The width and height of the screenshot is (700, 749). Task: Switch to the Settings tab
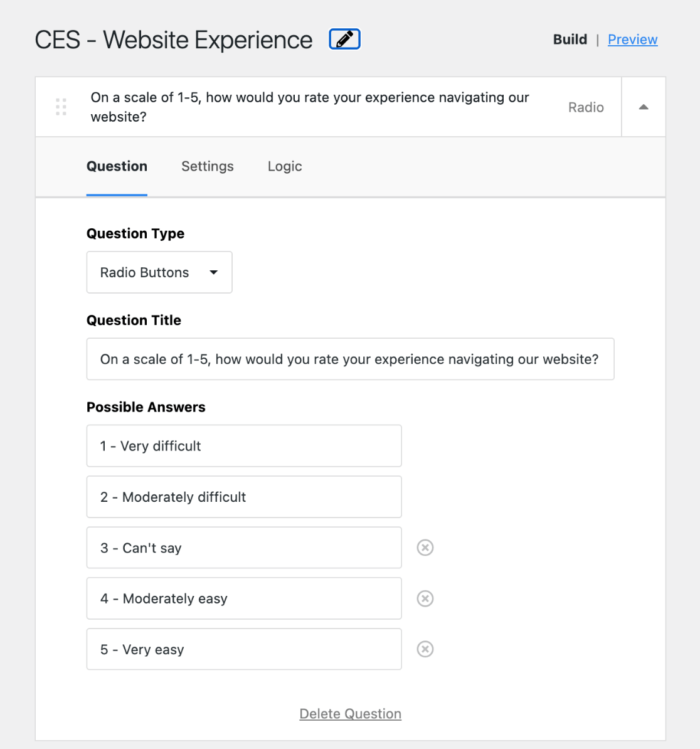[x=208, y=166]
